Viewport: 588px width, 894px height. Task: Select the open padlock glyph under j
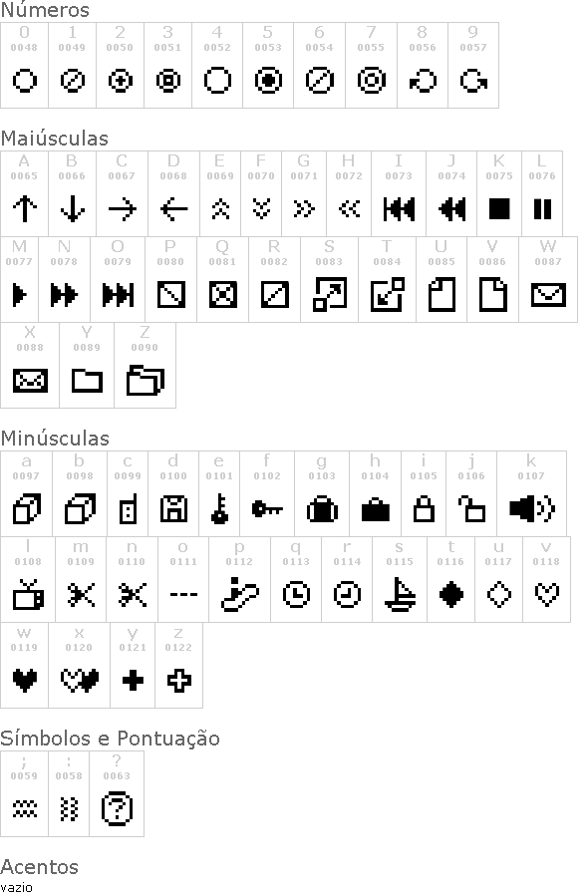pos(471,509)
